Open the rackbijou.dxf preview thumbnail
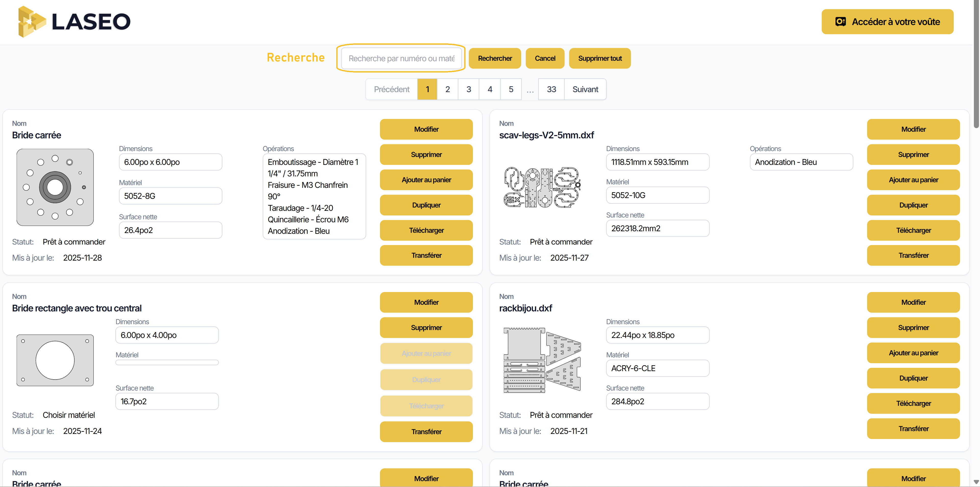980x487 pixels. 542,360
